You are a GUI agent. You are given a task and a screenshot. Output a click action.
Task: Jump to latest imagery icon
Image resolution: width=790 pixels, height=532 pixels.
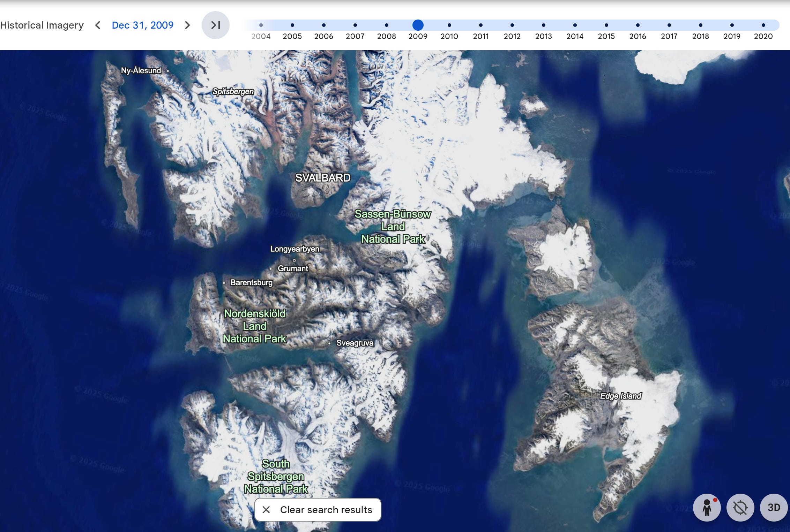pos(215,25)
